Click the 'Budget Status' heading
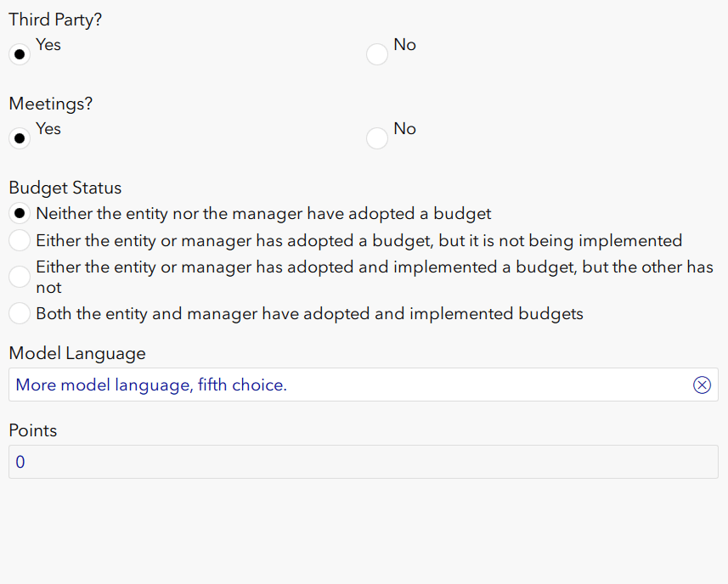728x584 pixels. [65, 188]
